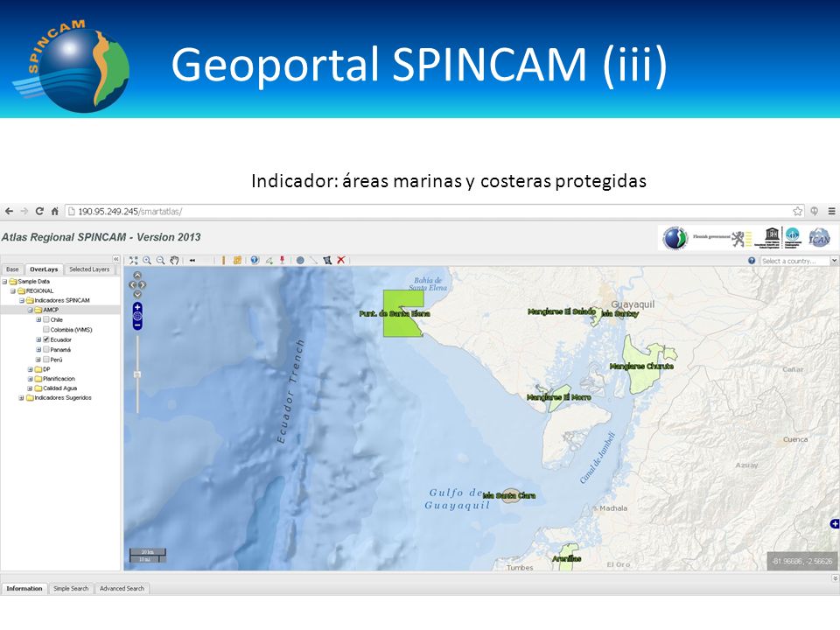
Task: Open the Information tab
Action: (24, 588)
